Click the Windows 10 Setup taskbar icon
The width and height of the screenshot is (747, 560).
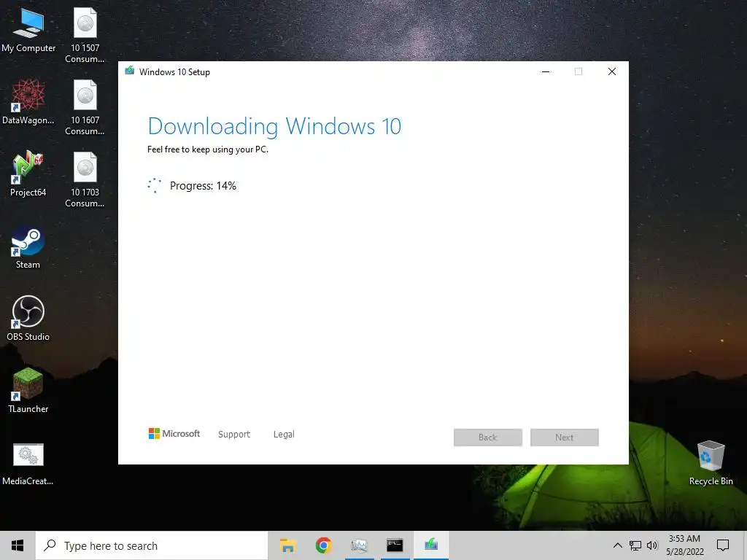(x=431, y=545)
